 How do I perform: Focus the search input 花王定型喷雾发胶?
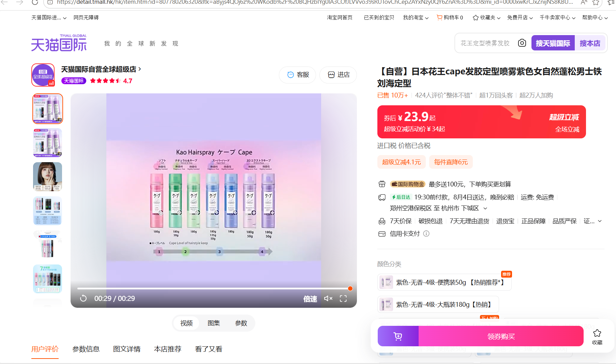pyautogui.click(x=485, y=43)
